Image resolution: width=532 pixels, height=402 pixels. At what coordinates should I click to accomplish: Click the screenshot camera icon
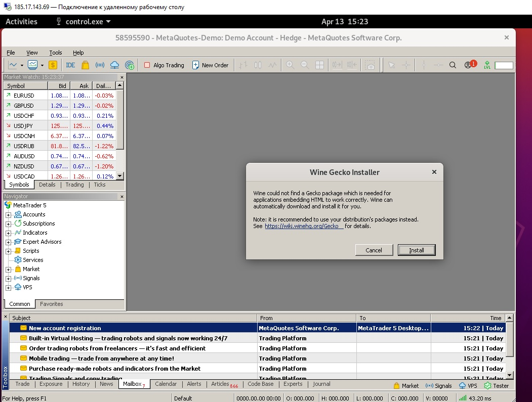click(370, 65)
